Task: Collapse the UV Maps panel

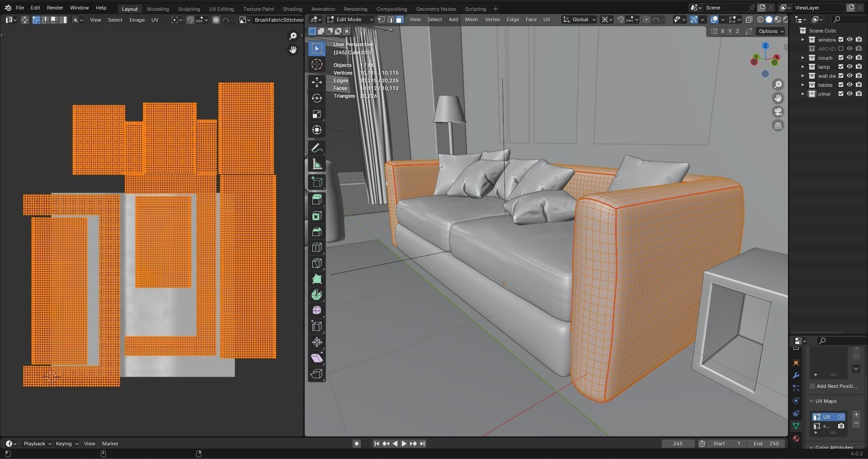Action: click(811, 401)
